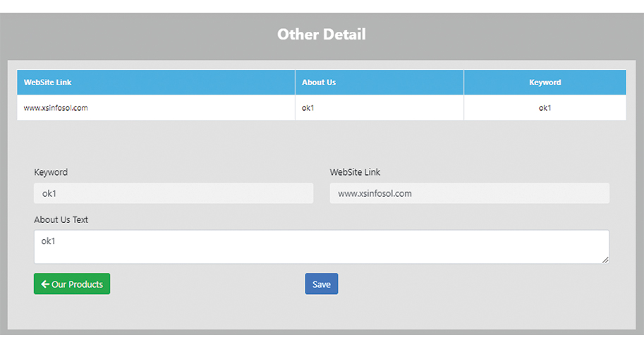This screenshot has width=644, height=347.
Task: Click the About Us column header
Action: [319, 83]
